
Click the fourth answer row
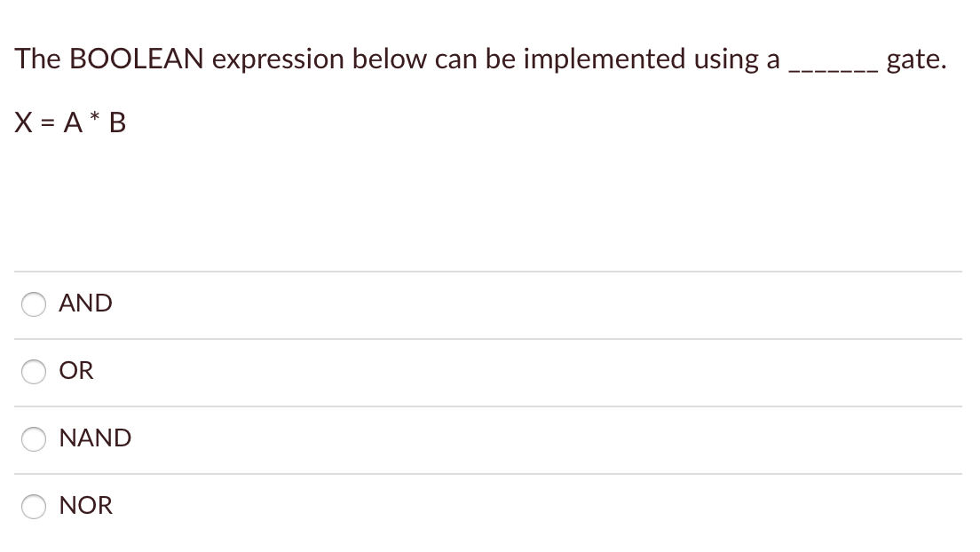point(488,506)
